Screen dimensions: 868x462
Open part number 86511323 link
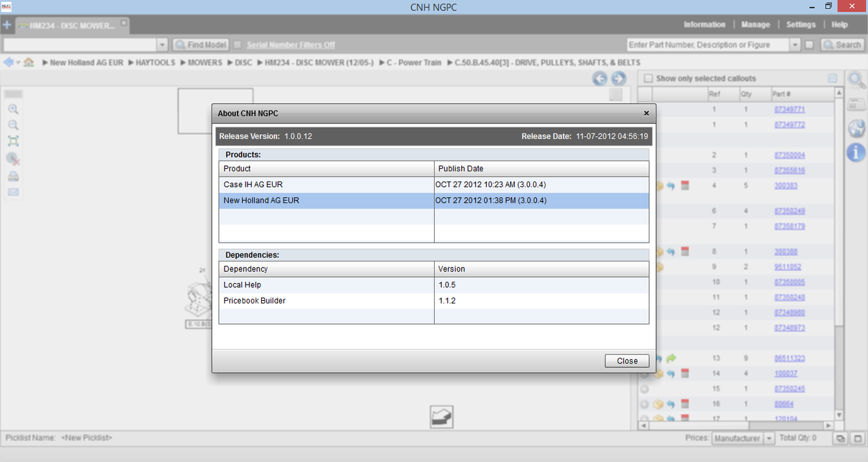(x=789, y=358)
